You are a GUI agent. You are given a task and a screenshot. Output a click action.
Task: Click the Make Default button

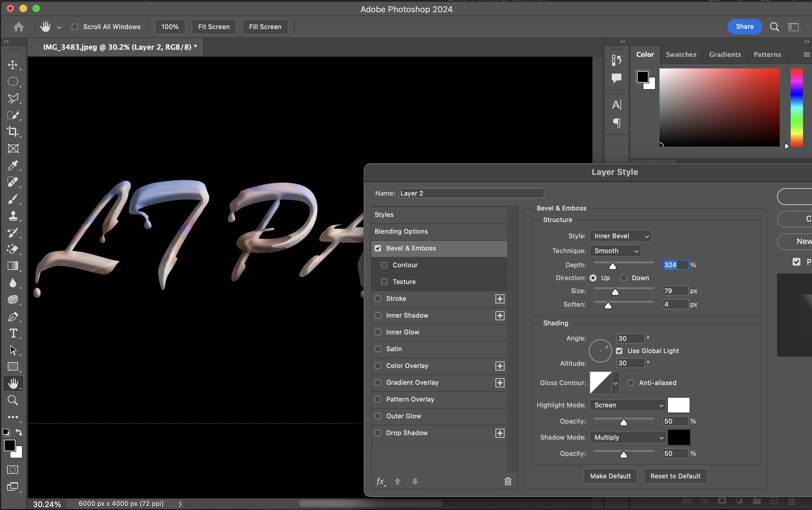coord(610,476)
